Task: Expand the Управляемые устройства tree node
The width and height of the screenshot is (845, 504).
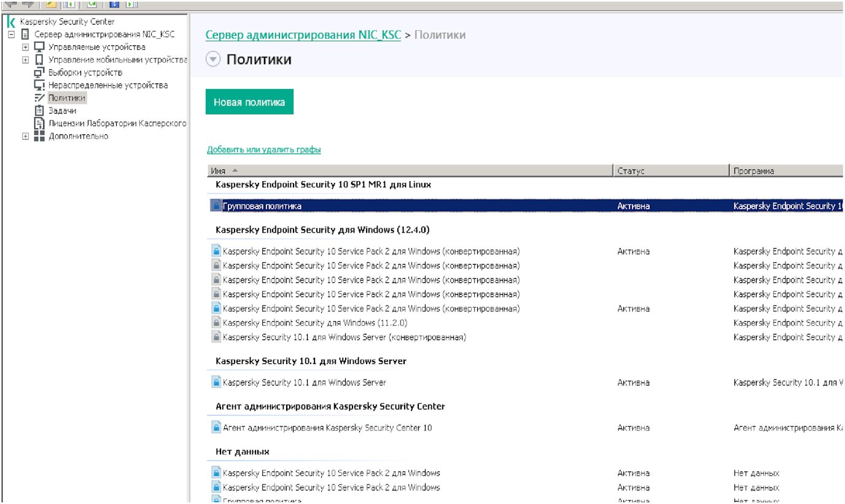Action: click(x=25, y=47)
